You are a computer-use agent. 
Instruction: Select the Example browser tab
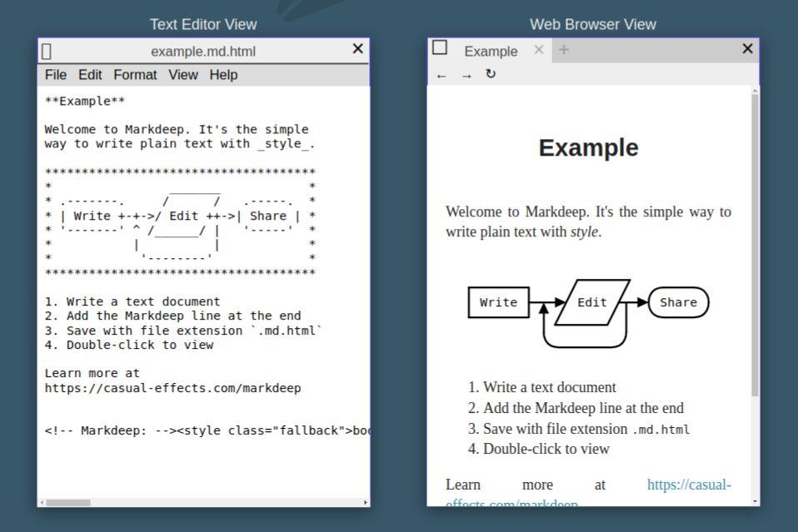491,51
